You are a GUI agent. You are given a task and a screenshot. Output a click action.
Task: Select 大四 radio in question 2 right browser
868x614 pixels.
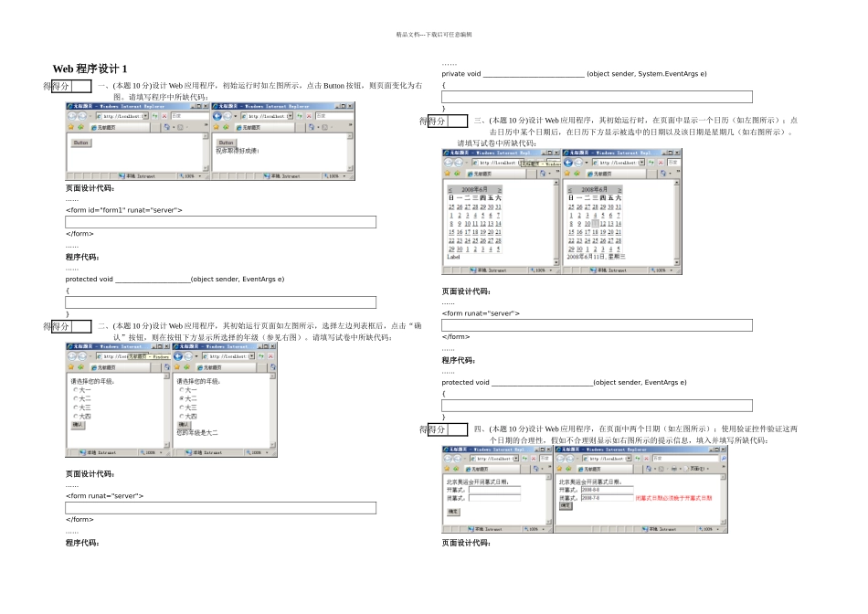point(182,417)
